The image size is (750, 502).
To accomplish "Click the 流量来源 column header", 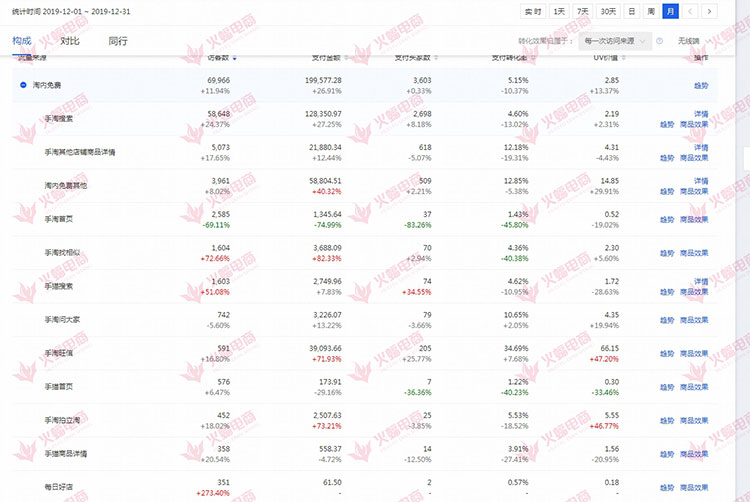I will (32, 58).
